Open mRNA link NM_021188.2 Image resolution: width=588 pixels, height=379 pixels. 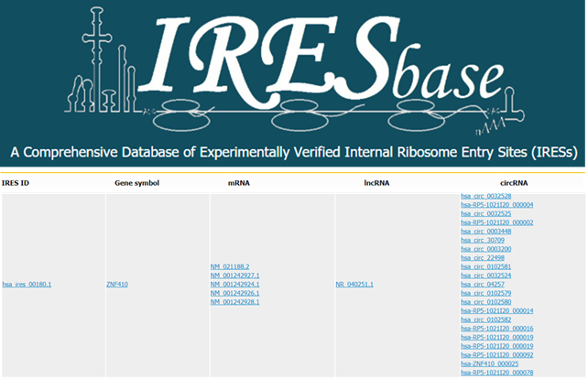[x=230, y=266]
